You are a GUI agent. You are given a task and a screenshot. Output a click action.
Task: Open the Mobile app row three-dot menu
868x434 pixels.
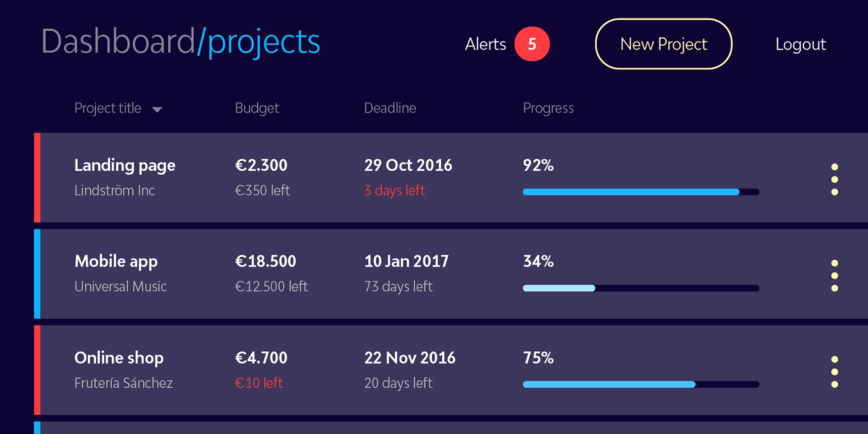834,275
